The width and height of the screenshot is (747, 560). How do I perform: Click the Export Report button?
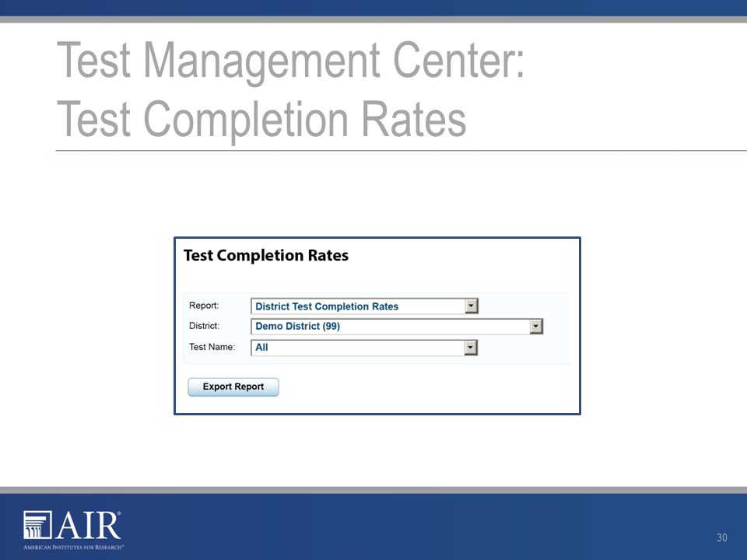[x=233, y=387]
